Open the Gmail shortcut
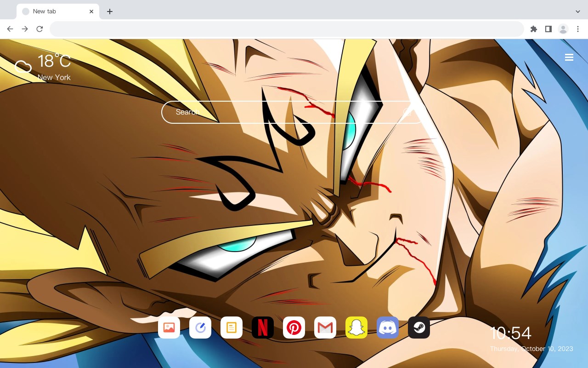 (325, 328)
